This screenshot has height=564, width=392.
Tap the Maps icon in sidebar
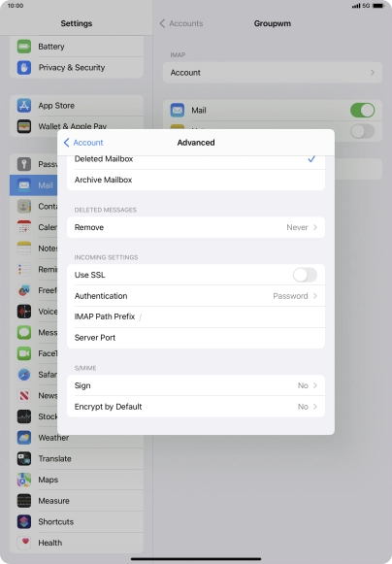(x=23, y=480)
